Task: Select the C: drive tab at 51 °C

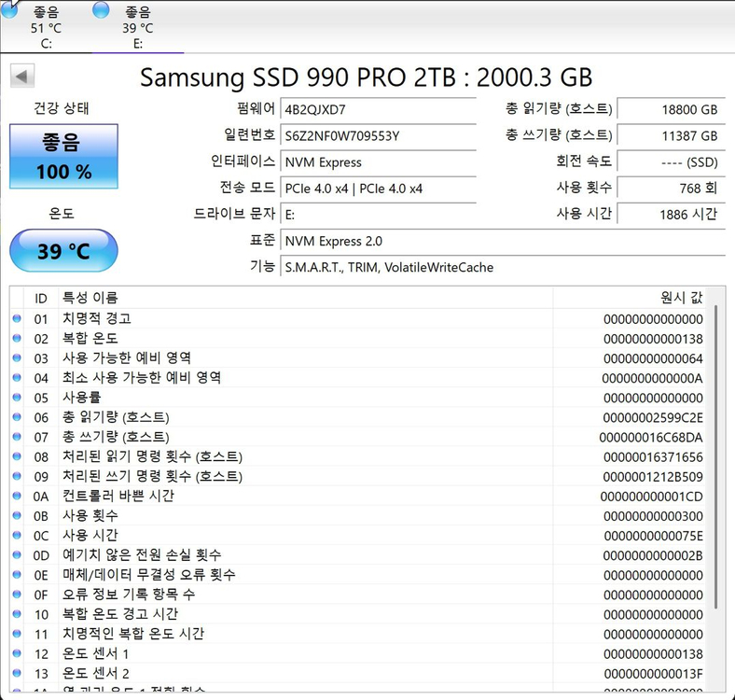Action: click(x=46, y=26)
